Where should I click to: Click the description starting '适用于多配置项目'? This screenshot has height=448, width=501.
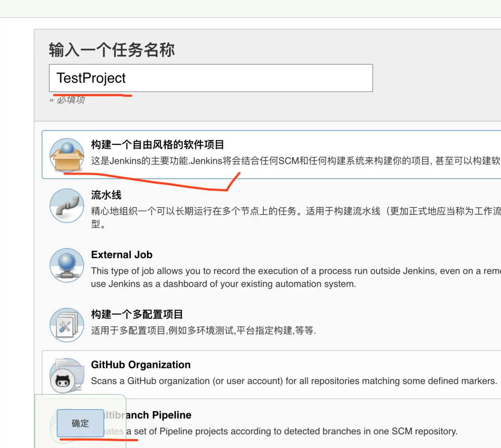coord(203,331)
